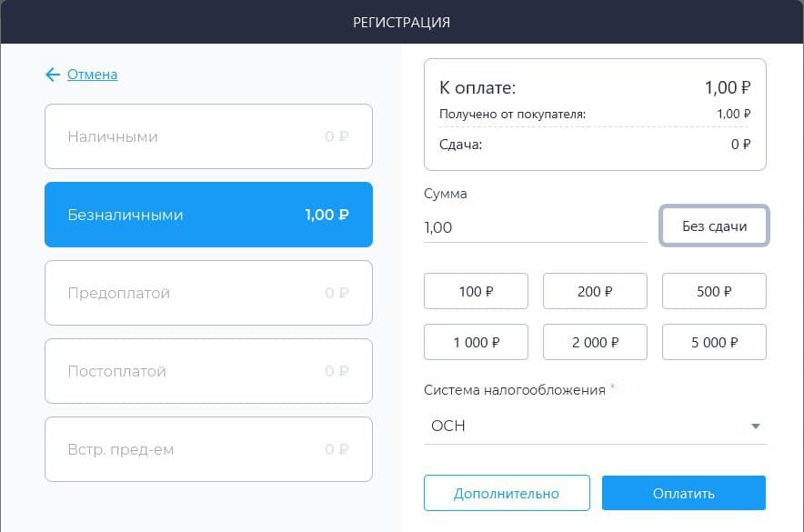The image size is (804, 532).
Task: Choose the 200 ₽ quick amount
Action: coord(596,291)
